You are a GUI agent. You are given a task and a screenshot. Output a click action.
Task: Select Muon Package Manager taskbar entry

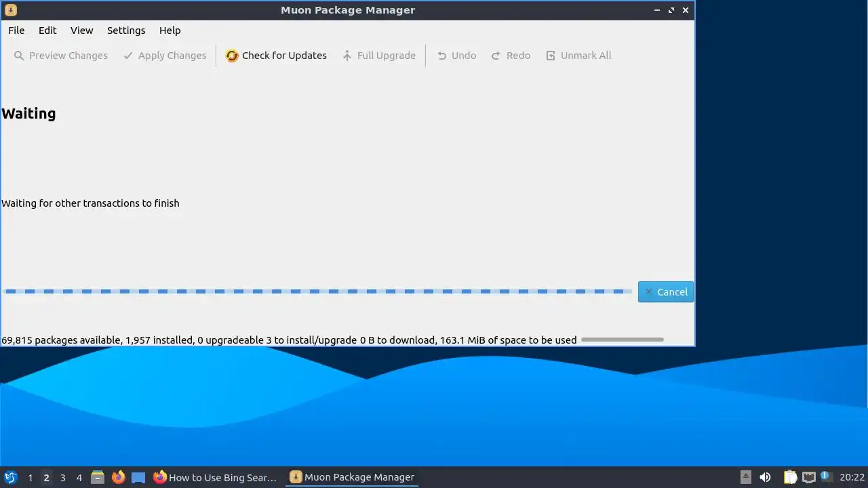(x=353, y=477)
